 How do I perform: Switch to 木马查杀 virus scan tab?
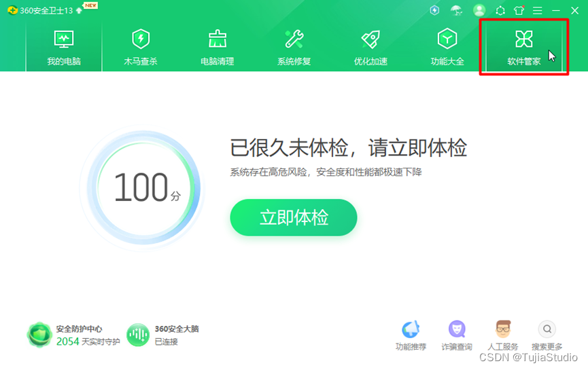[141, 48]
